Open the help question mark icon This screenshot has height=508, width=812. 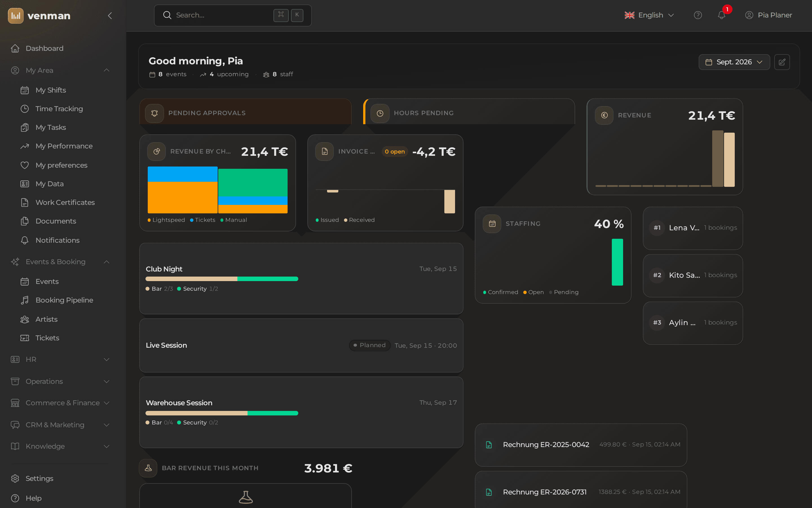698,15
